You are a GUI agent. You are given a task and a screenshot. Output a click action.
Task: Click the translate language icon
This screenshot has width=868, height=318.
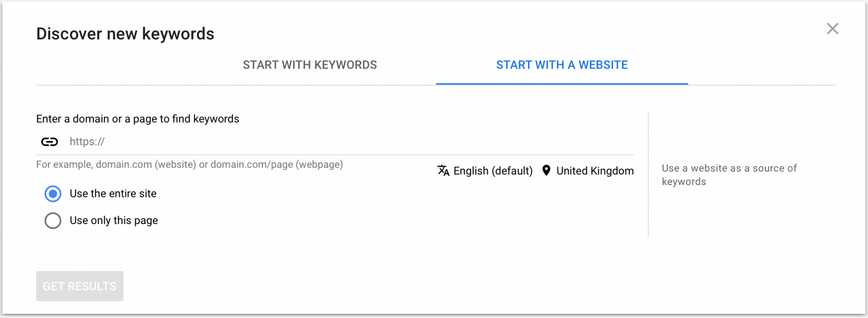pyautogui.click(x=443, y=170)
